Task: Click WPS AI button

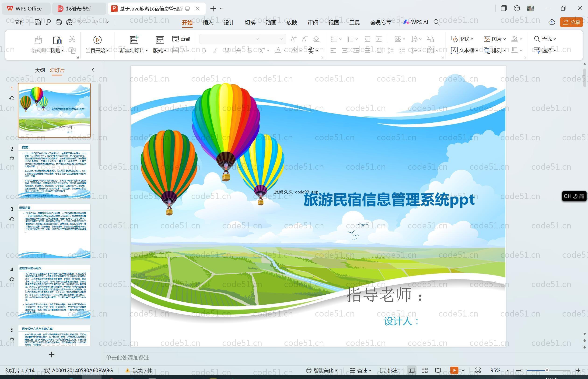Action: tap(416, 22)
